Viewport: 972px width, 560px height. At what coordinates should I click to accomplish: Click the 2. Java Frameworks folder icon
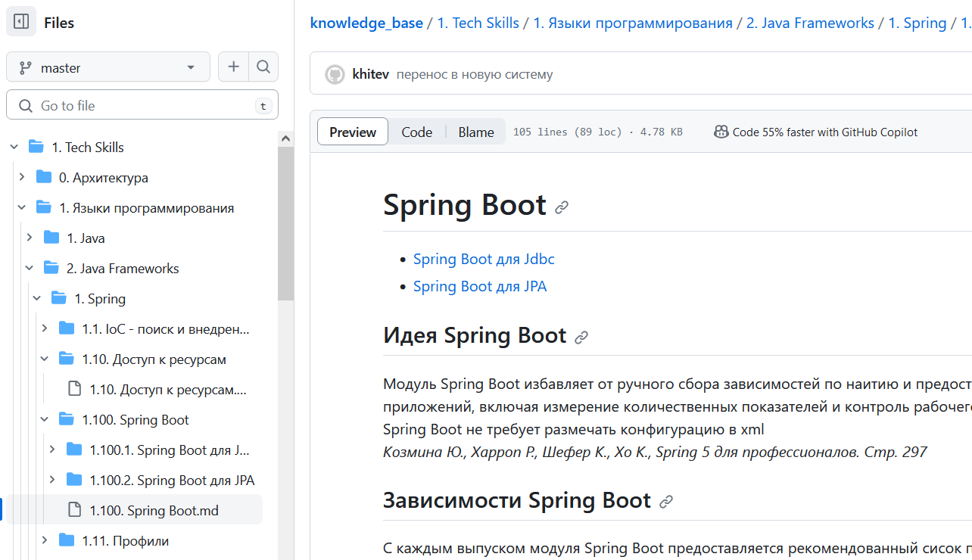coord(51,268)
